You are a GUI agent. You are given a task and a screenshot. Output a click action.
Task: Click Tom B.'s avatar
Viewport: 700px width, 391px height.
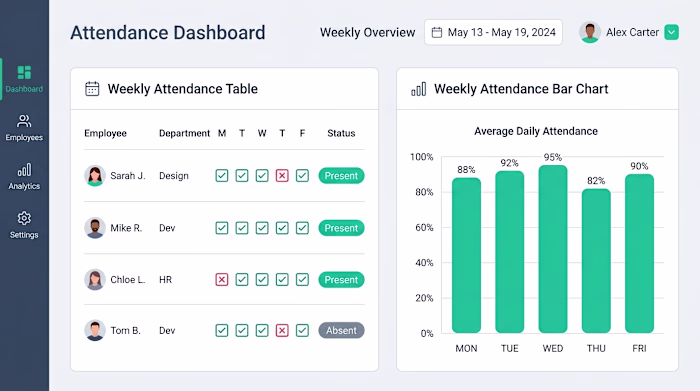(x=95, y=330)
